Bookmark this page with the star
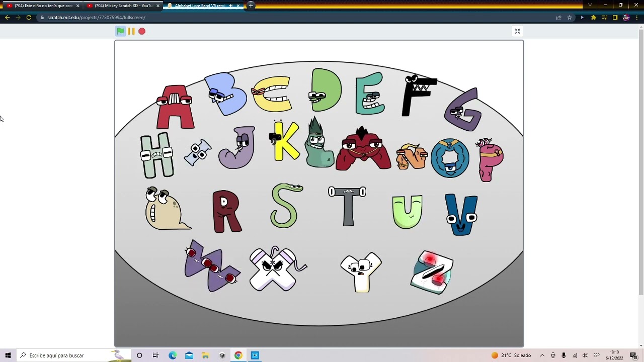 pos(570,18)
